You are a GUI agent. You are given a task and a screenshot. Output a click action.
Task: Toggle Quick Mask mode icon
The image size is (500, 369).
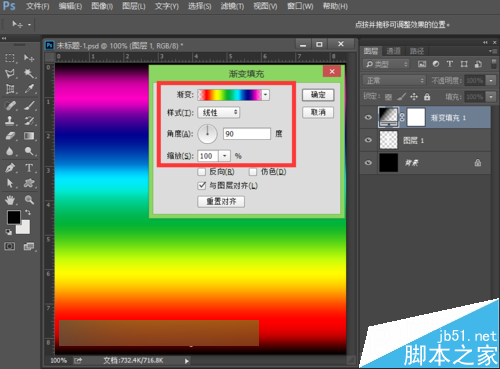point(10,246)
